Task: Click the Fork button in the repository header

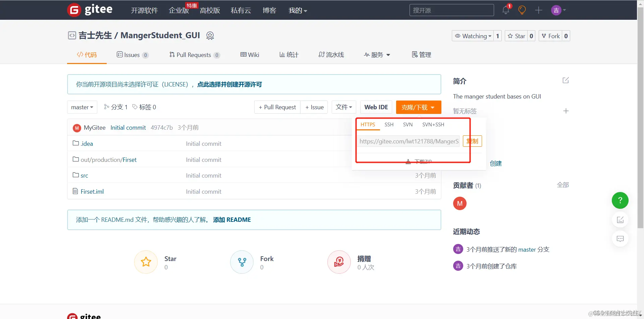Action: (550, 36)
